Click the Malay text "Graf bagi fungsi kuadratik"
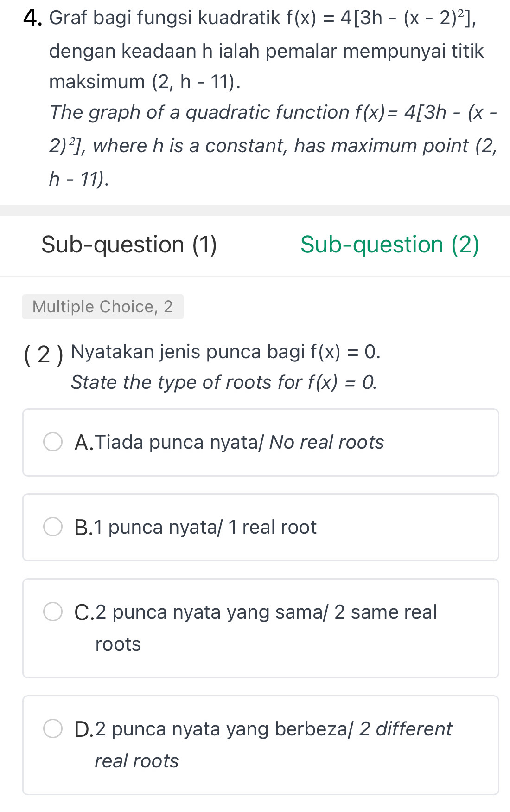The image size is (510, 812). pos(165,18)
